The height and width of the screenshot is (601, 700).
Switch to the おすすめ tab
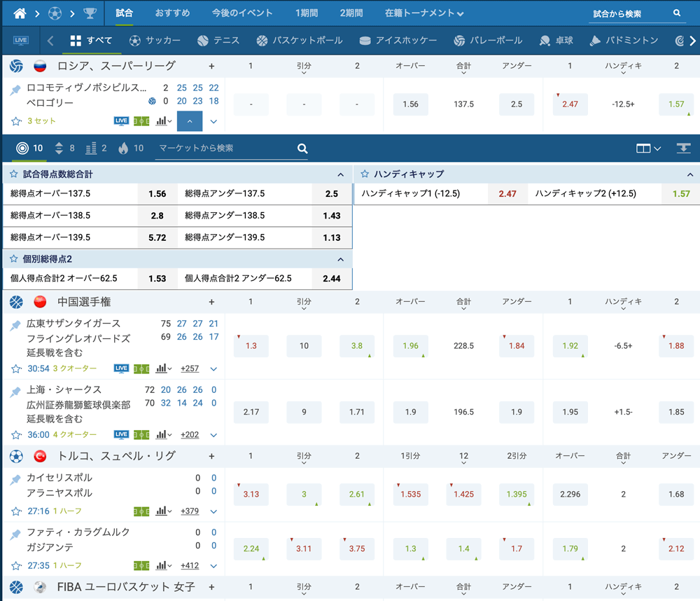coord(172,13)
